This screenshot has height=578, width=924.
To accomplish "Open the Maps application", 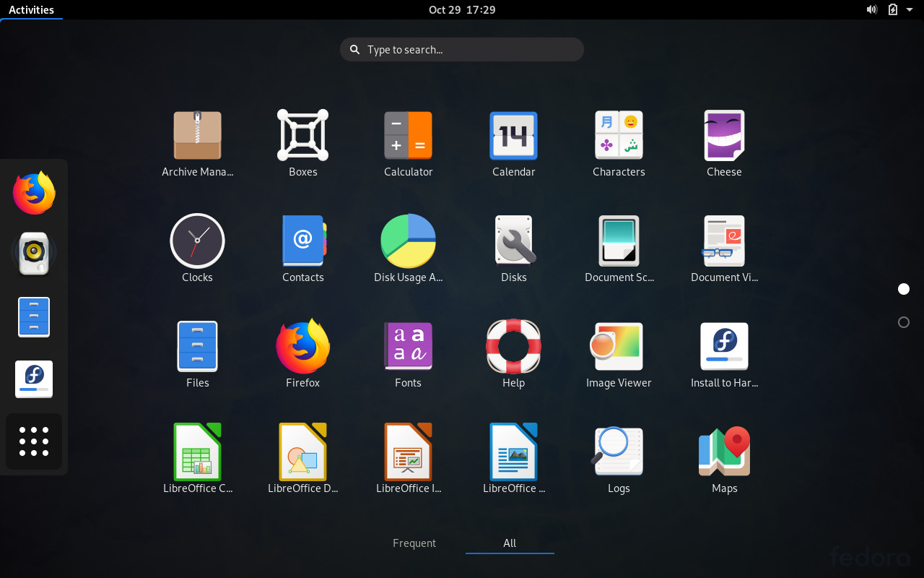I will pyautogui.click(x=724, y=451).
